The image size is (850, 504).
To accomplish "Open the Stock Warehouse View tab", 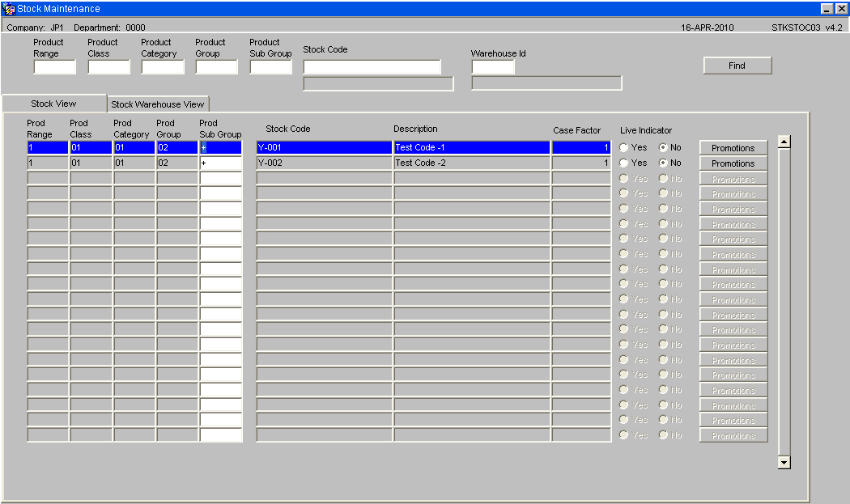I will click(x=158, y=104).
